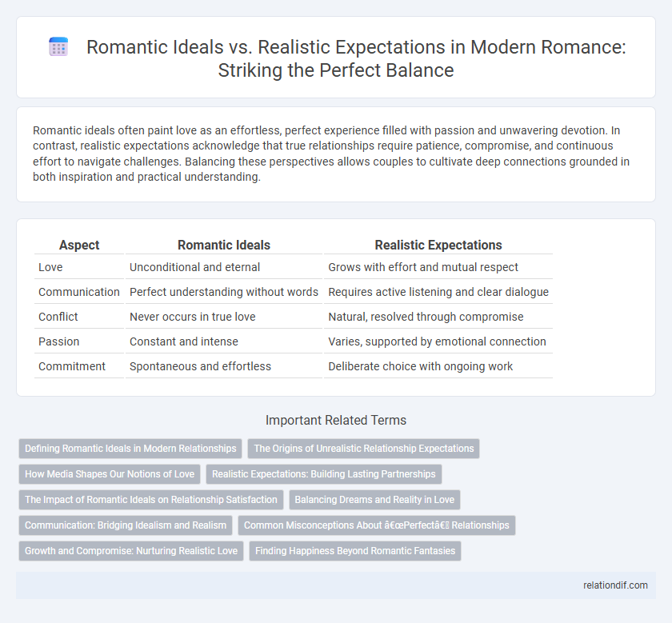Select 'Communication: Bridging Idealism and Realism' tag
This screenshot has width=672, height=623.
tap(126, 525)
